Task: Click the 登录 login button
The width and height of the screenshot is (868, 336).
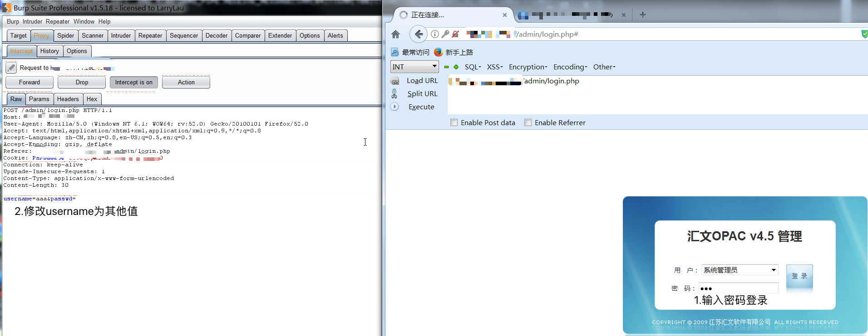Action: [799, 276]
